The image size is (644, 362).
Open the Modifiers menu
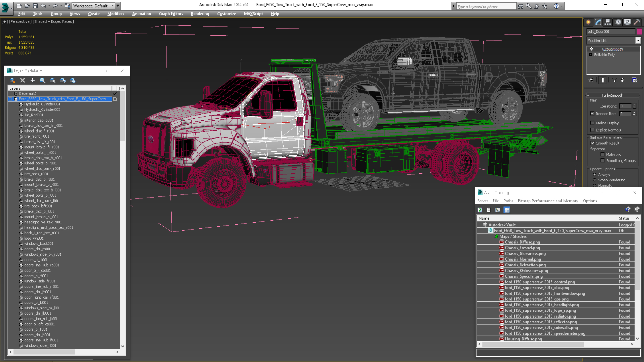(116, 14)
